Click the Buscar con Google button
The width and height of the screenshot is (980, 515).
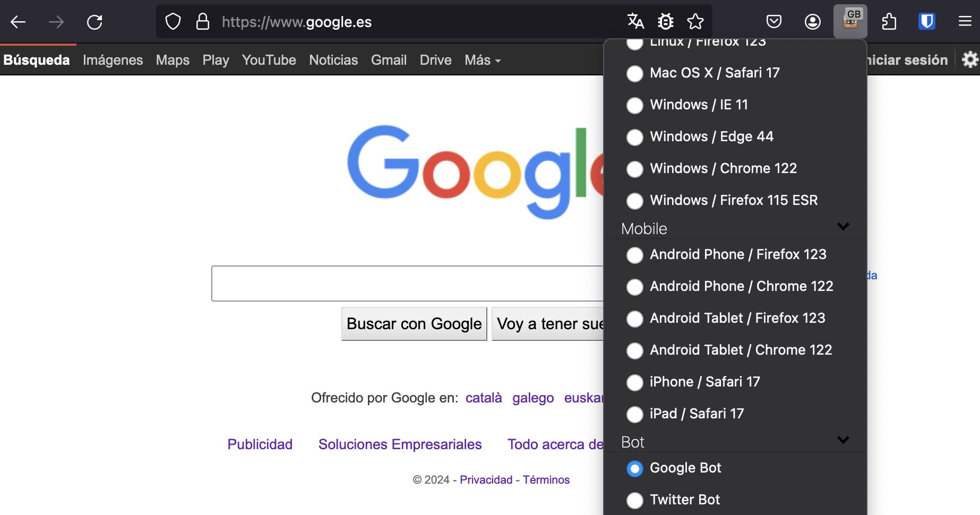pos(414,324)
